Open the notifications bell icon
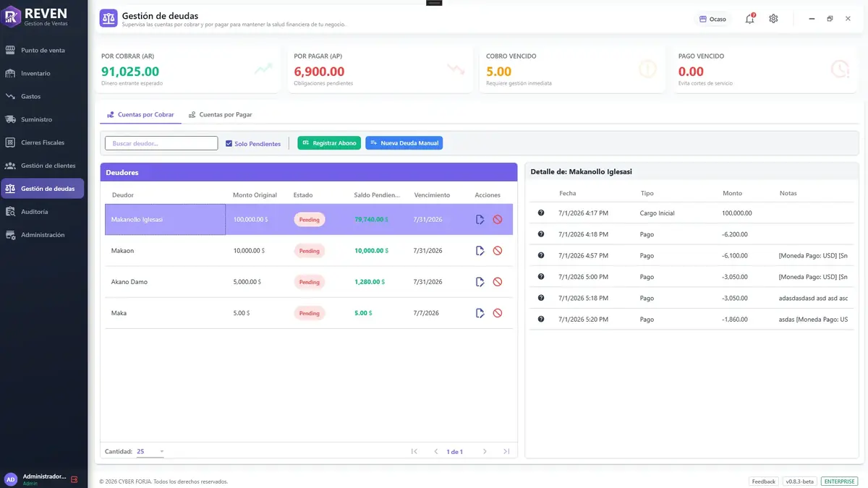 [x=749, y=19]
